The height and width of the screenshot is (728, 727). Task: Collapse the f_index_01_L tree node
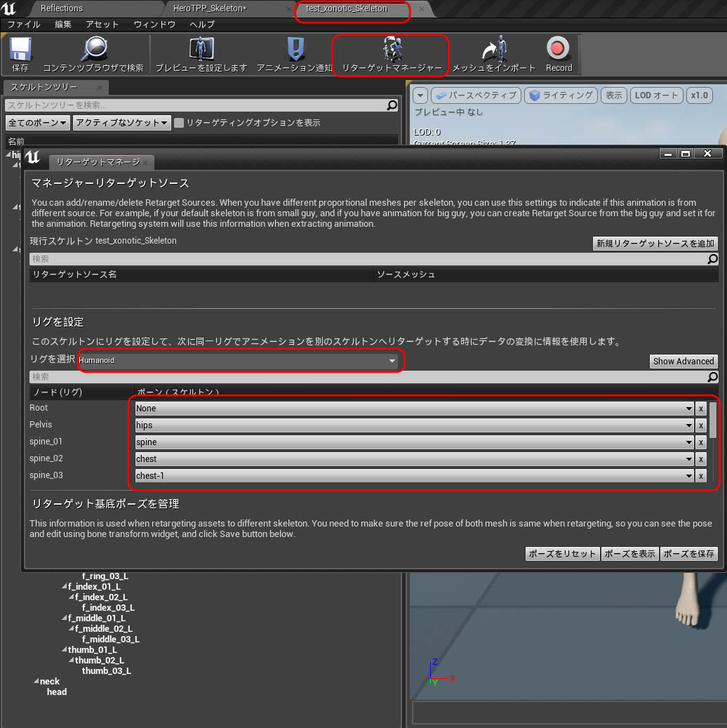(64, 587)
